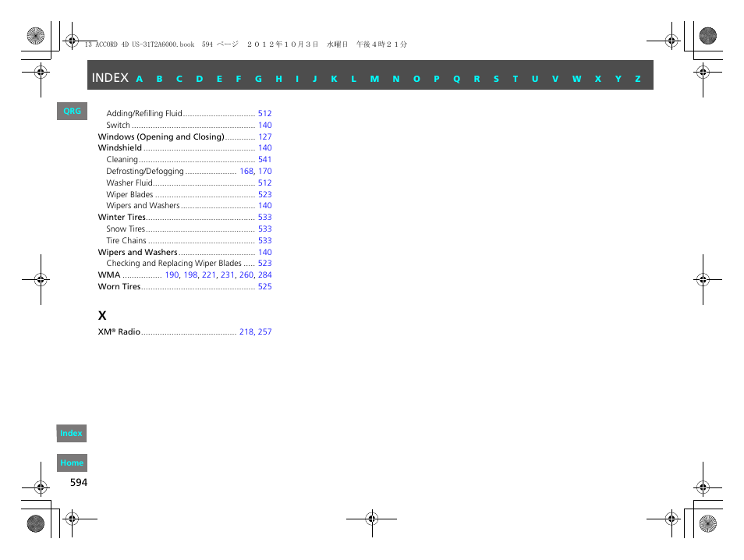Jump to index letter G
744x560 pixels.
coord(259,79)
